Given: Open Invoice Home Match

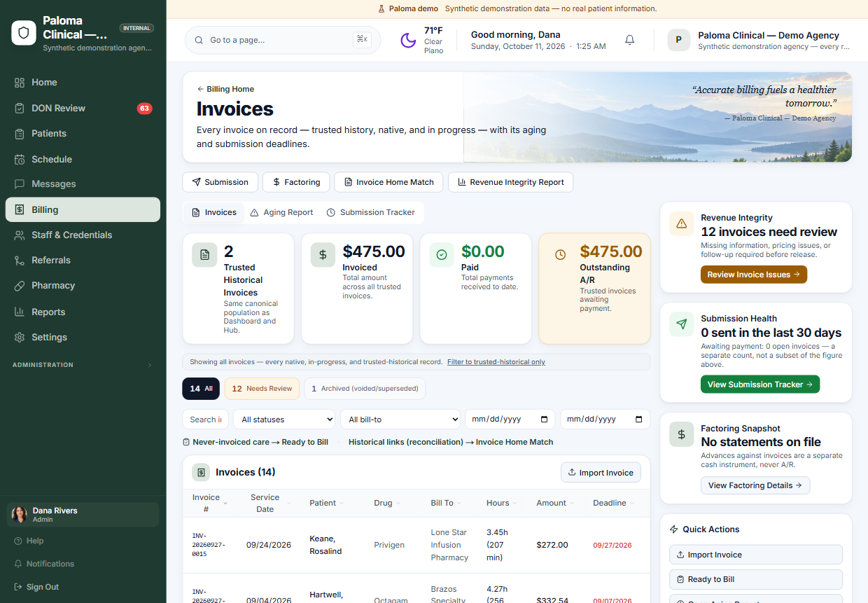Looking at the screenshot, I should coord(388,182).
